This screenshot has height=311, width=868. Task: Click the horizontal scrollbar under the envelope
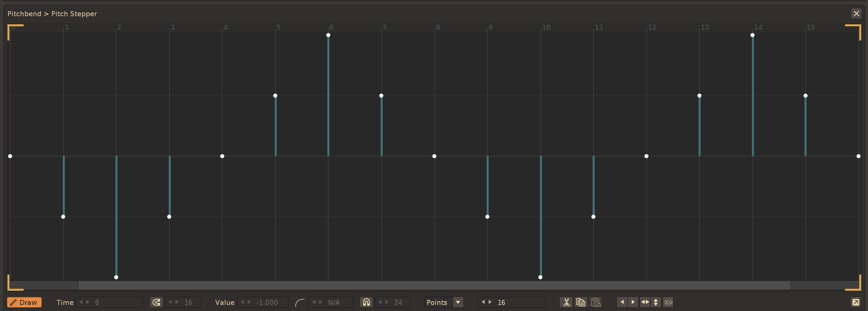(434, 285)
